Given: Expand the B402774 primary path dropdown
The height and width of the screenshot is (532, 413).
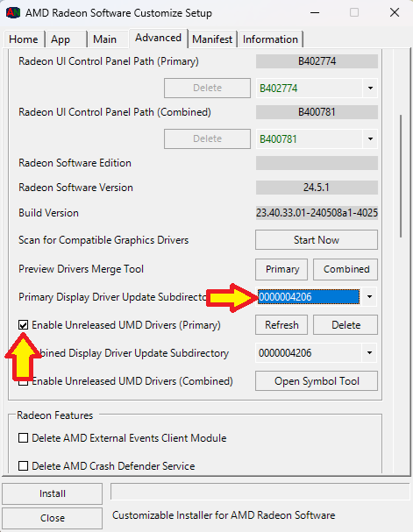Looking at the screenshot, I should pos(370,89).
